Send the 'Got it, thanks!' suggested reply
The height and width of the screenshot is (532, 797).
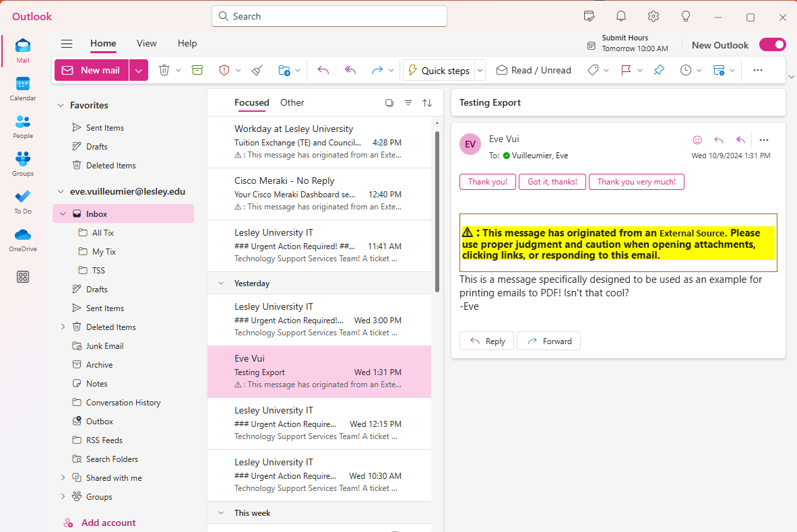(x=552, y=182)
